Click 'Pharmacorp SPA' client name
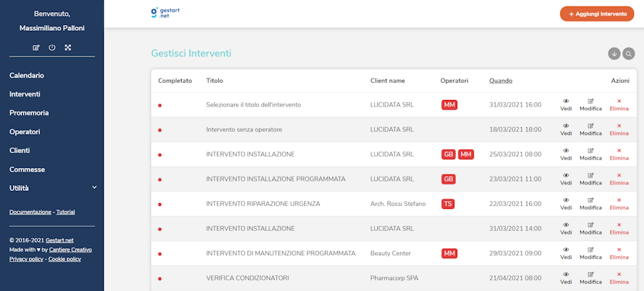 [x=394, y=278]
